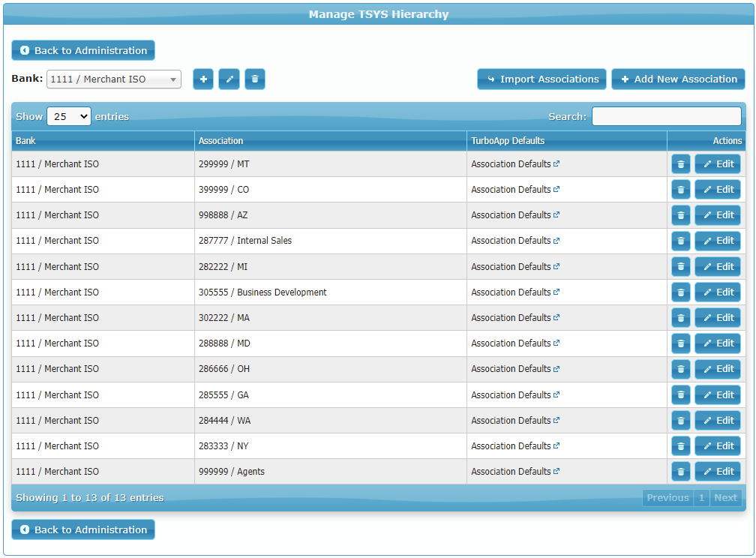
Task: Delete the 299999 / MT association
Action: tap(681, 164)
